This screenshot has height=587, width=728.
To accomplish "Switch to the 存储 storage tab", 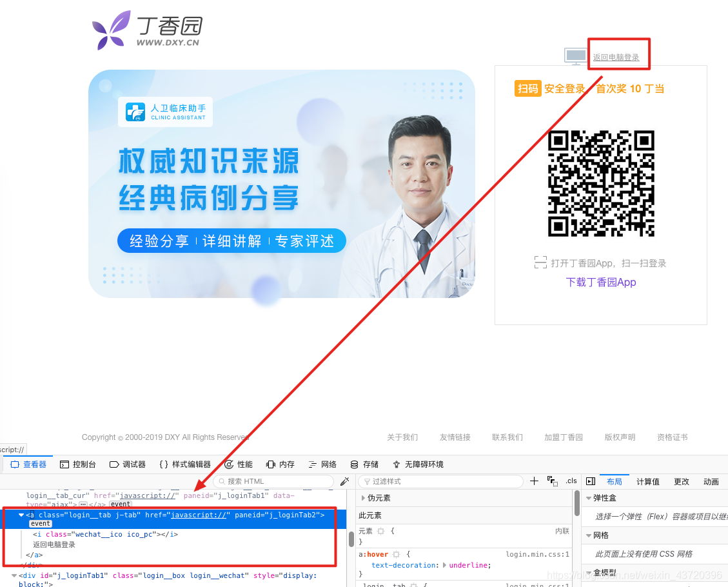I will point(364,464).
